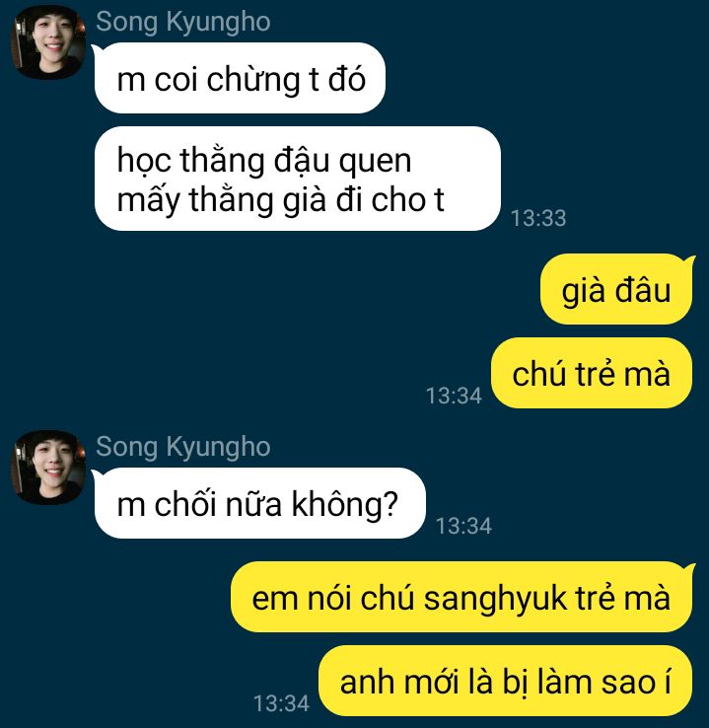Tap the 13:34 timestamp after 'm chối nữa không?'
The width and height of the screenshot is (709, 728).
[463, 526]
